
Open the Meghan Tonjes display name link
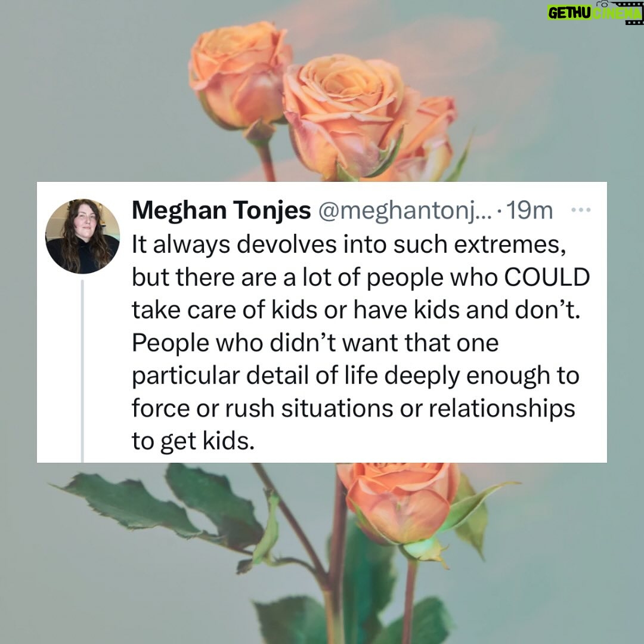click(221, 210)
